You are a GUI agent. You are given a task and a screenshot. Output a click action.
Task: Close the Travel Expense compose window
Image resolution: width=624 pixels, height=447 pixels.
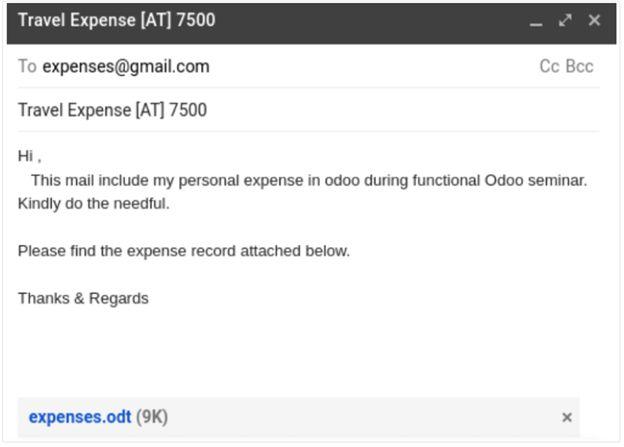coord(594,20)
